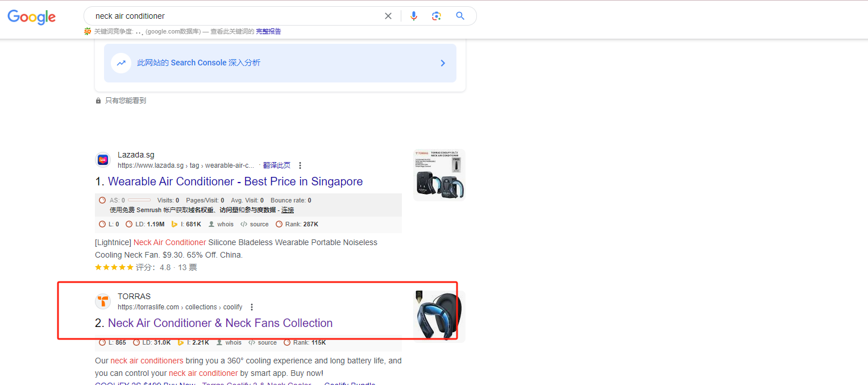Open 'Neck Air Conditioner & Neck Fans Collection'
868x385 pixels.
[221, 323]
